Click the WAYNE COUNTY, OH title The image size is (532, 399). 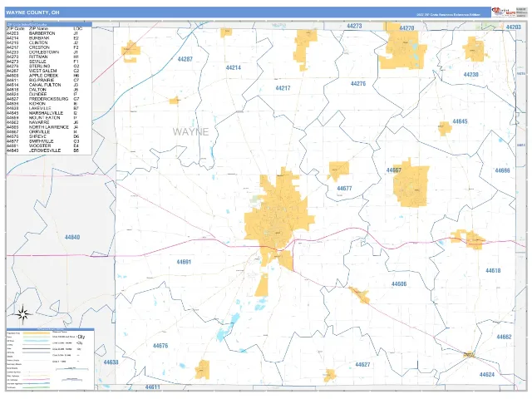32,12
